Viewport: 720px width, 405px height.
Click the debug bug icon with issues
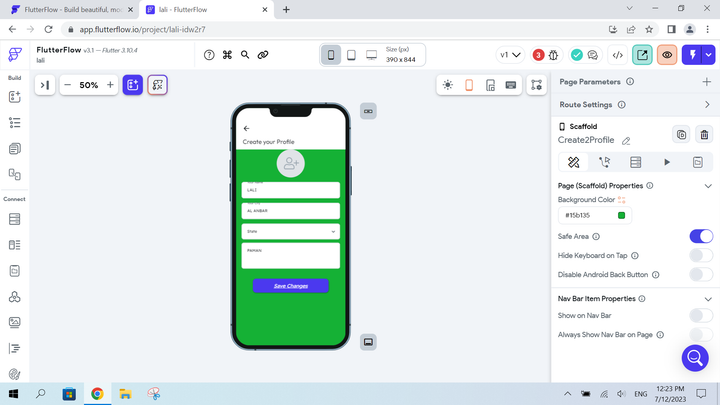tap(539, 55)
